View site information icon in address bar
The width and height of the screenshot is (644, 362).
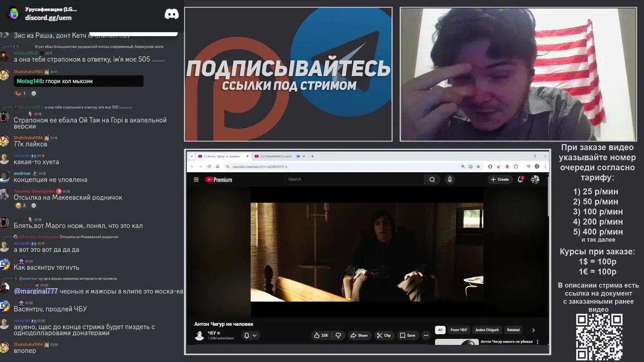coord(227,166)
